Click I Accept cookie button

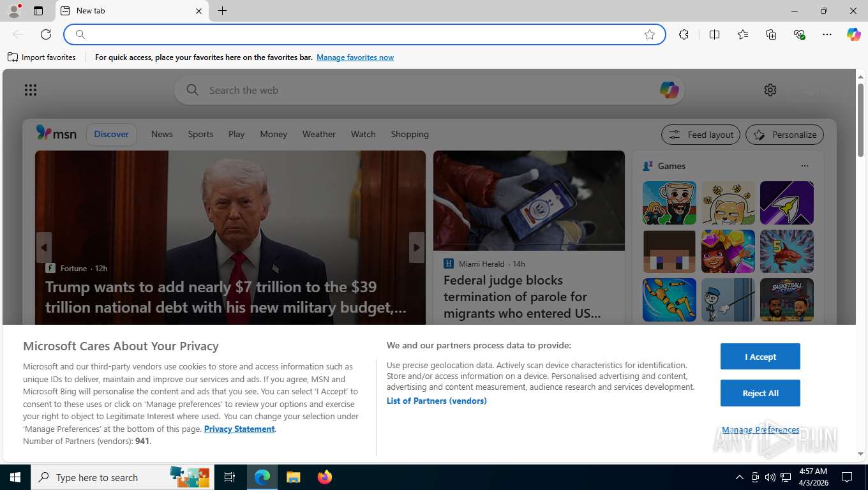[760, 357]
